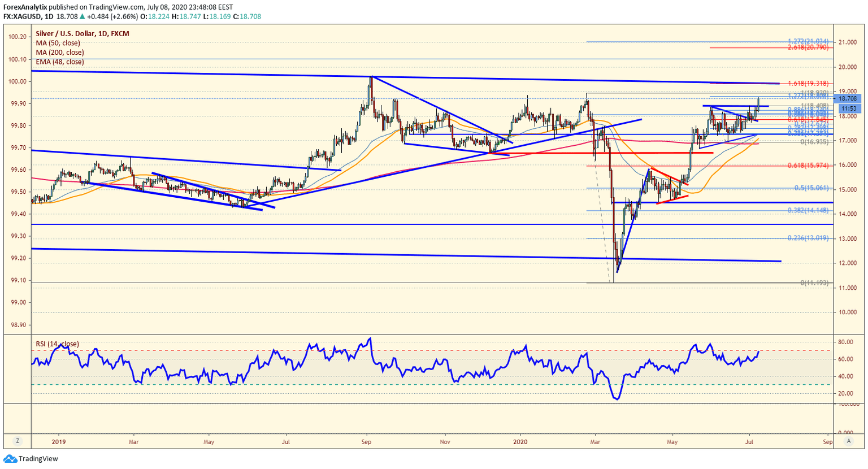The image size is (868, 469).
Task: Select the MA (50, close) indicator label
Action: [58, 43]
